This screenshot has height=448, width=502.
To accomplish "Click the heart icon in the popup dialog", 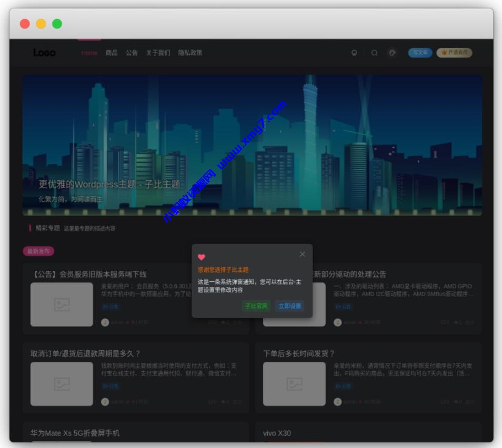I will pyautogui.click(x=200, y=257).
